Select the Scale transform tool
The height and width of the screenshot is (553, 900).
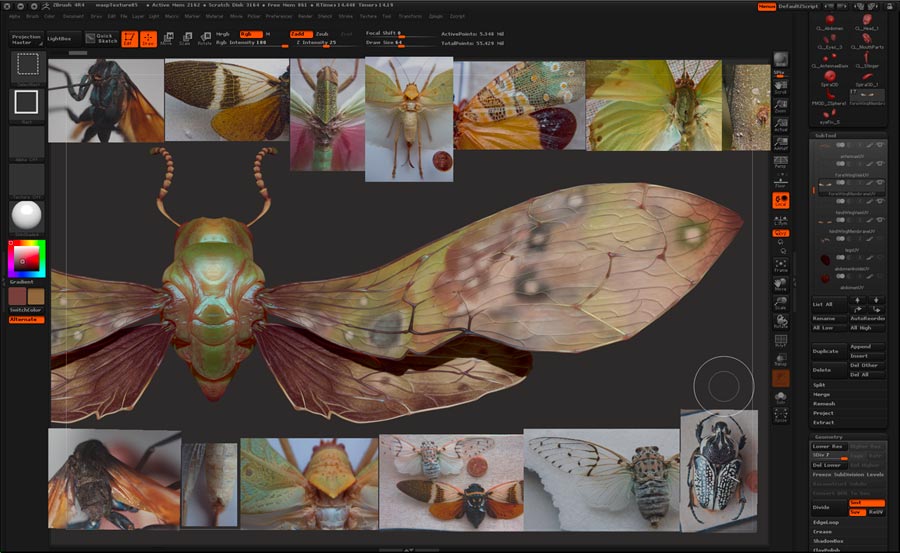tap(185, 39)
